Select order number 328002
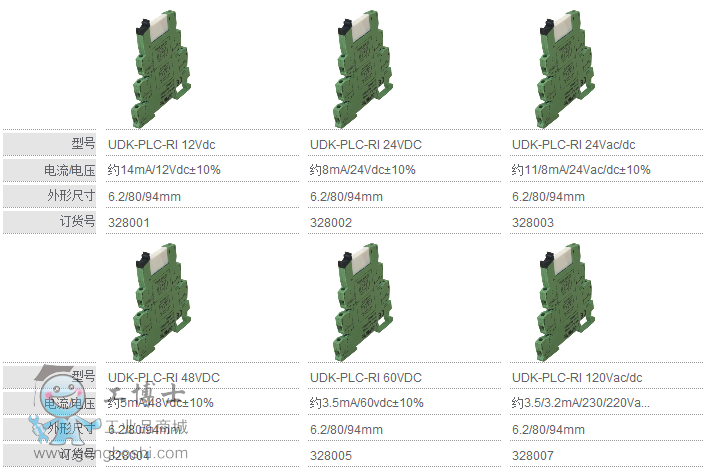This screenshot has width=705, height=472. point(331,222)
